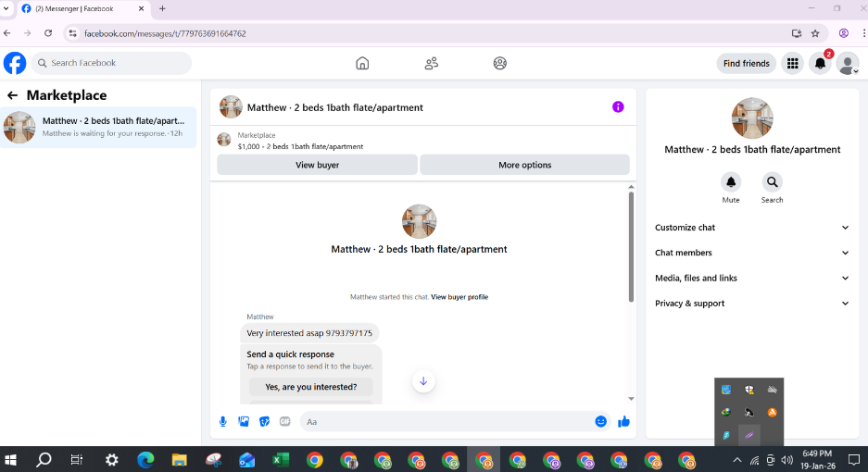
Task: Select Matthew conversation in Marketplace list
Action: click(x=98, y=128)
